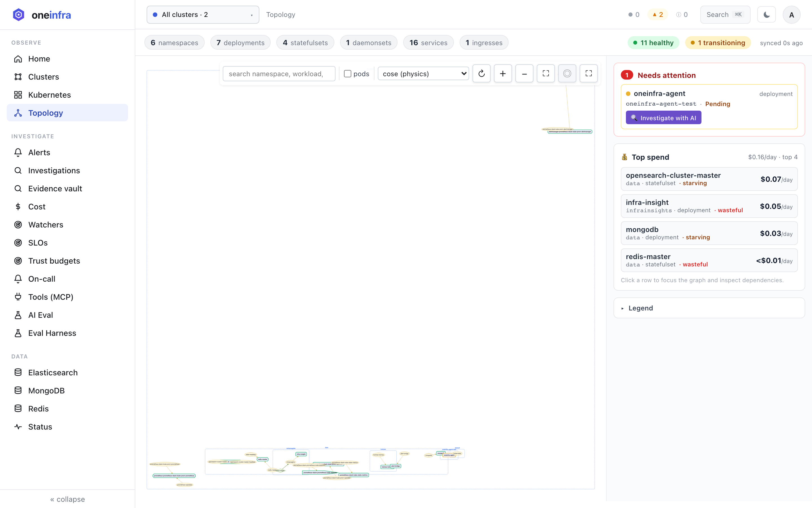Zoom in the graph with plus
The height and width of the screenshot is (508, 812).
[x=503, y=73]
